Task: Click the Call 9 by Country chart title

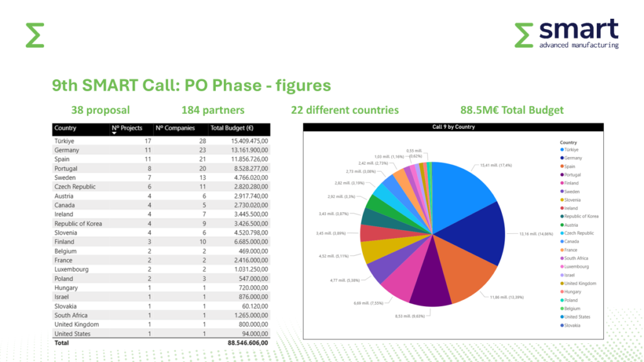Action: (x=453, y=127)
